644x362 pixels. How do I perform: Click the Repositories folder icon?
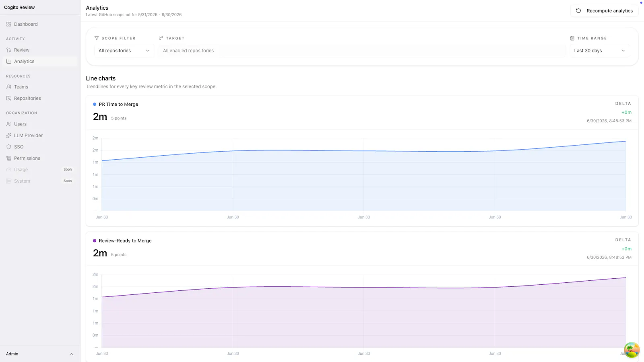click(x=9, y=98)
